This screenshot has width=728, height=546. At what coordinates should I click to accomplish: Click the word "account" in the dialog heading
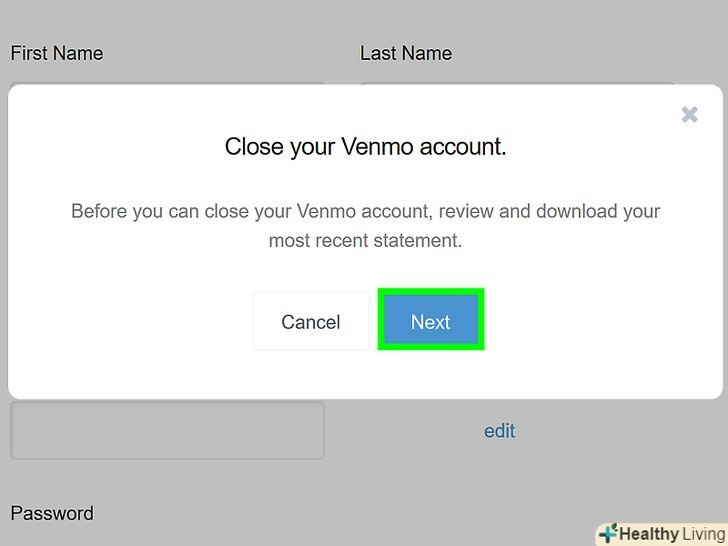(463, 147)
